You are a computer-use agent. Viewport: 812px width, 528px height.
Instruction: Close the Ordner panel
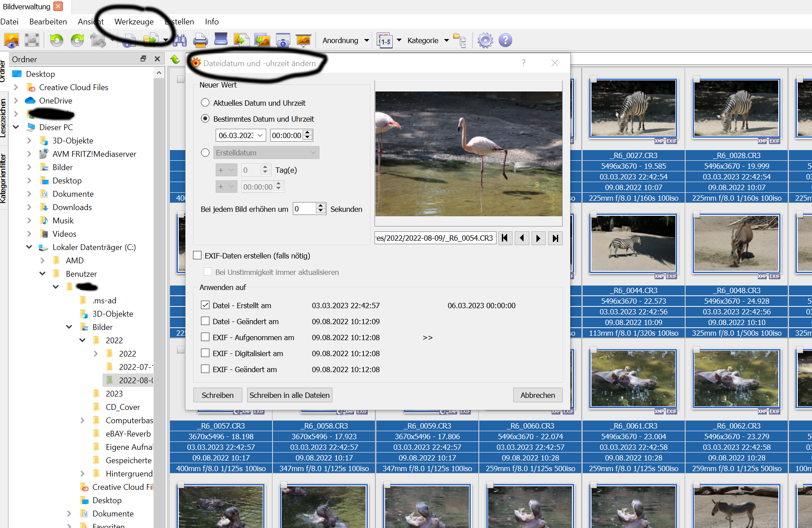(x=157, y=59)
